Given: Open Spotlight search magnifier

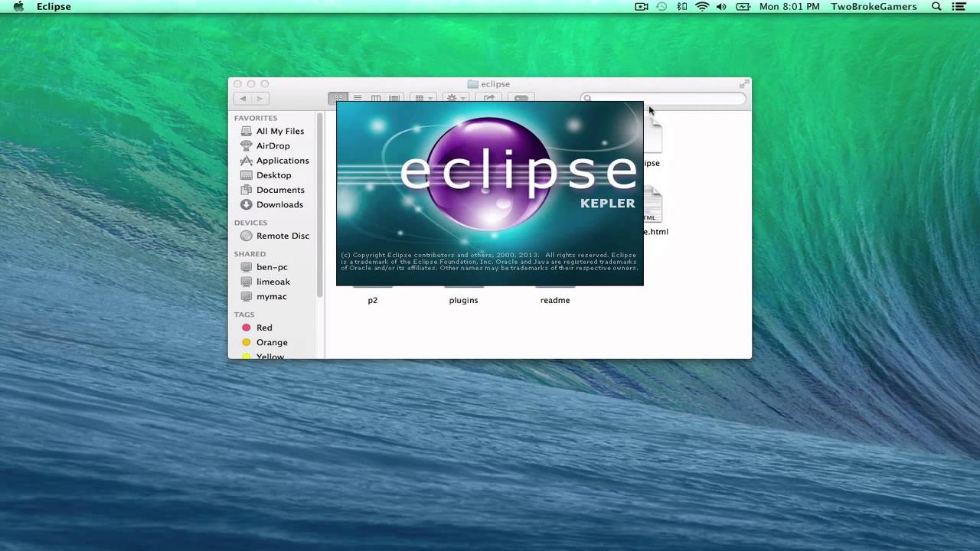Looking at the screenshot, I should (936, 7).
